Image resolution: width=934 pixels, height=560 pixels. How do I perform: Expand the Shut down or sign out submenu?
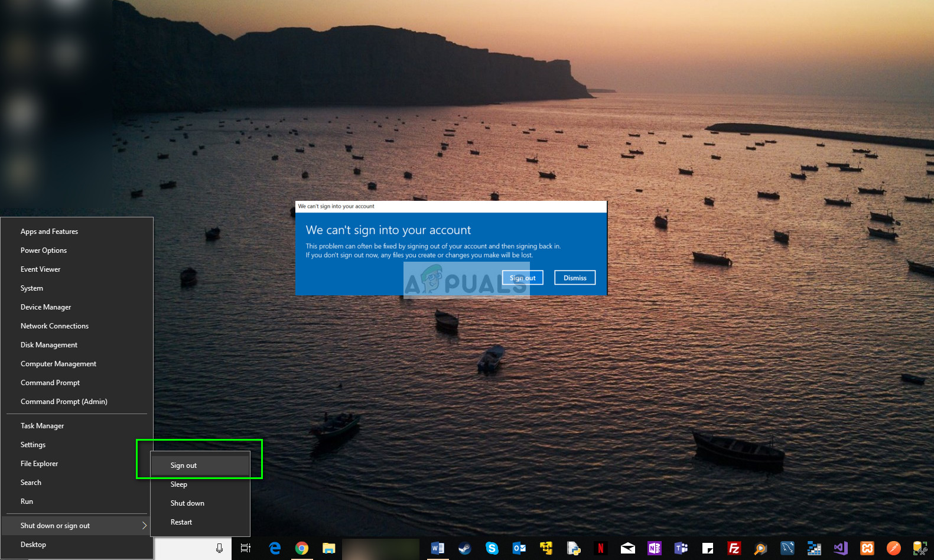76,526
